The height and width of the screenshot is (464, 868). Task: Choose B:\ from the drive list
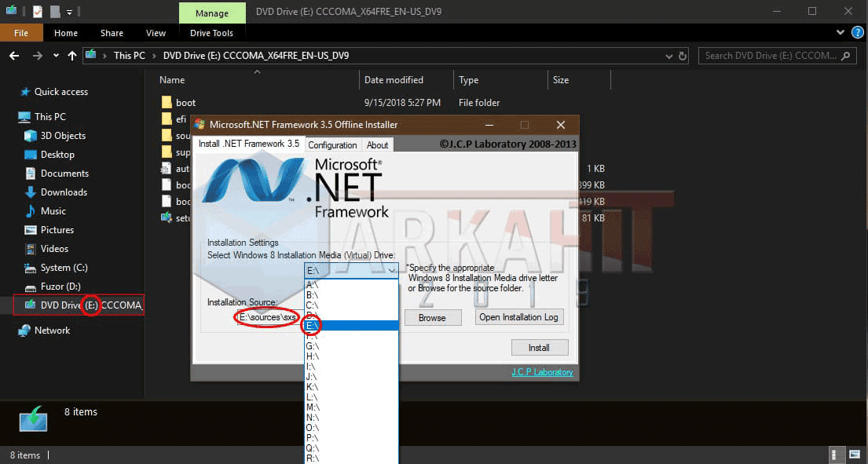coord(351,295)
